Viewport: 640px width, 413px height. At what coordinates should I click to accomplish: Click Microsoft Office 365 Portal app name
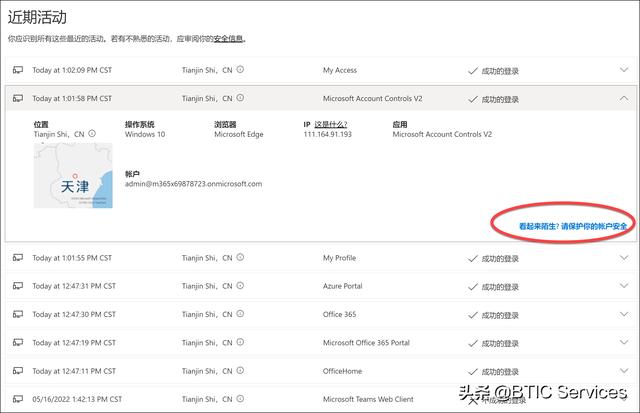click(366, 343)
